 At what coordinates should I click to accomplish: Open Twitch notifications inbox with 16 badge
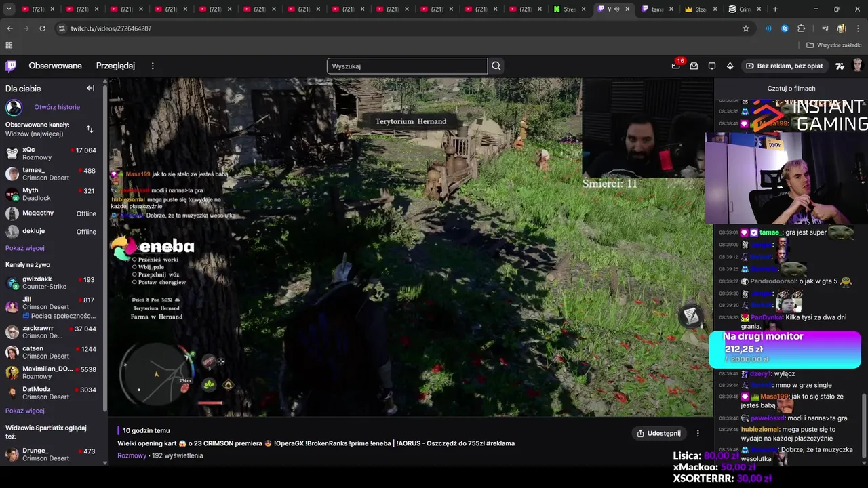[676, 66]
